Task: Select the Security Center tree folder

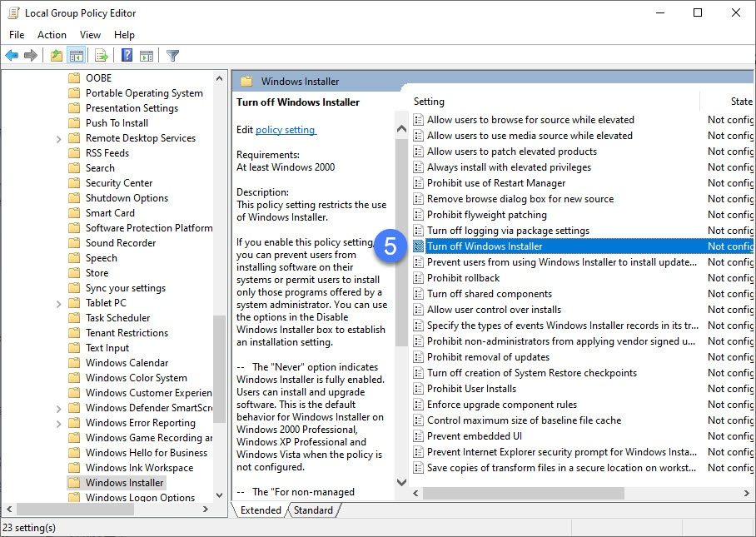Action: 119,183
